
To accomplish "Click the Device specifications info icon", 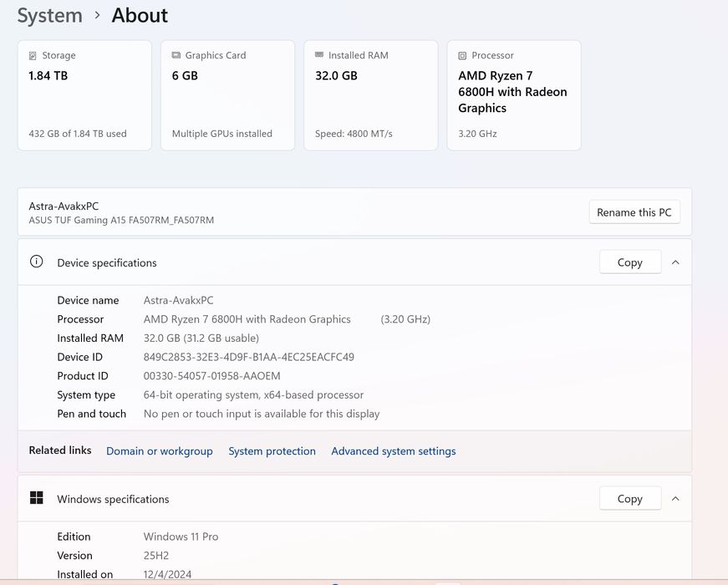I will coord(37,262).
